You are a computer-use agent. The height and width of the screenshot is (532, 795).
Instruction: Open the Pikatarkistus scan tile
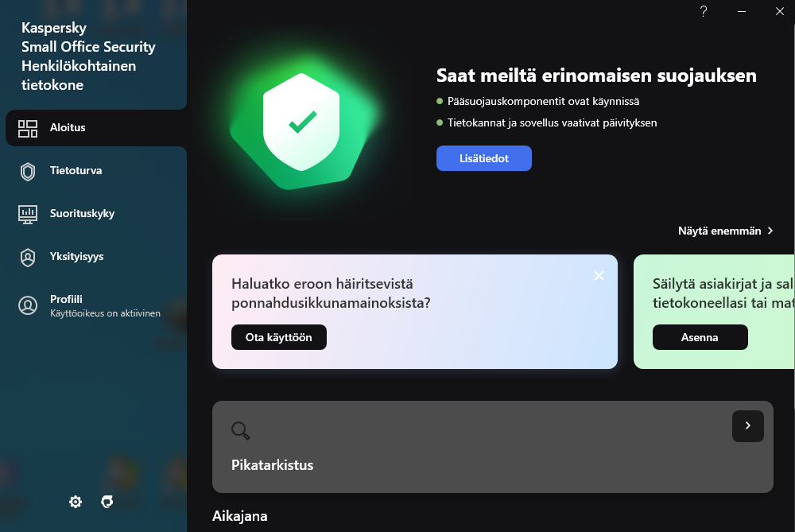492,447
